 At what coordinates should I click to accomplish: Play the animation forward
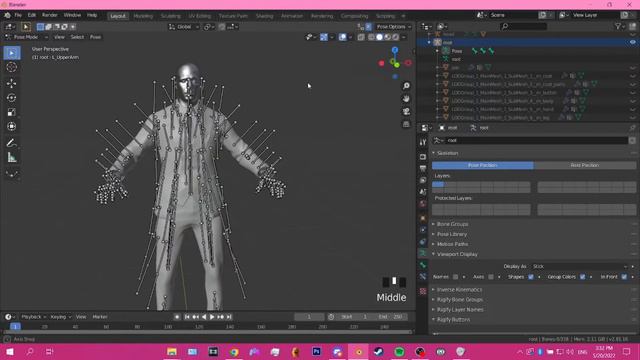coord(212,317)
